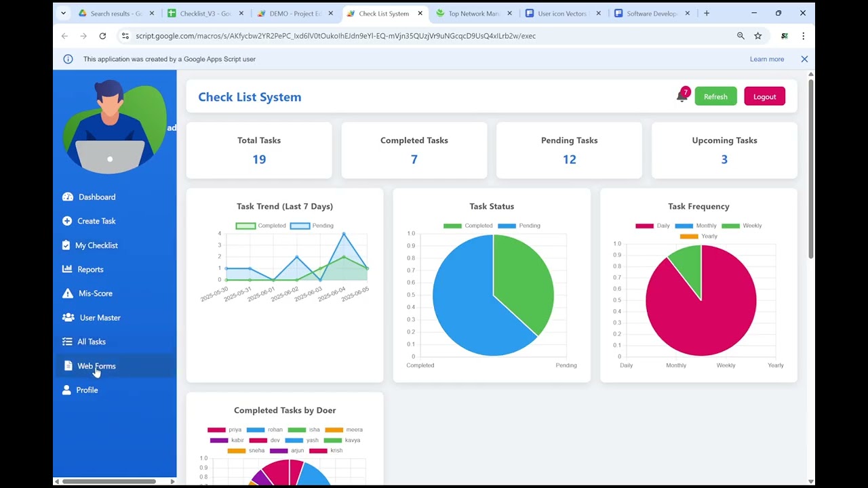Bookmark this page with the star
Screen dimensions: 868x488
pyautogui.click(x=758, y=36)
